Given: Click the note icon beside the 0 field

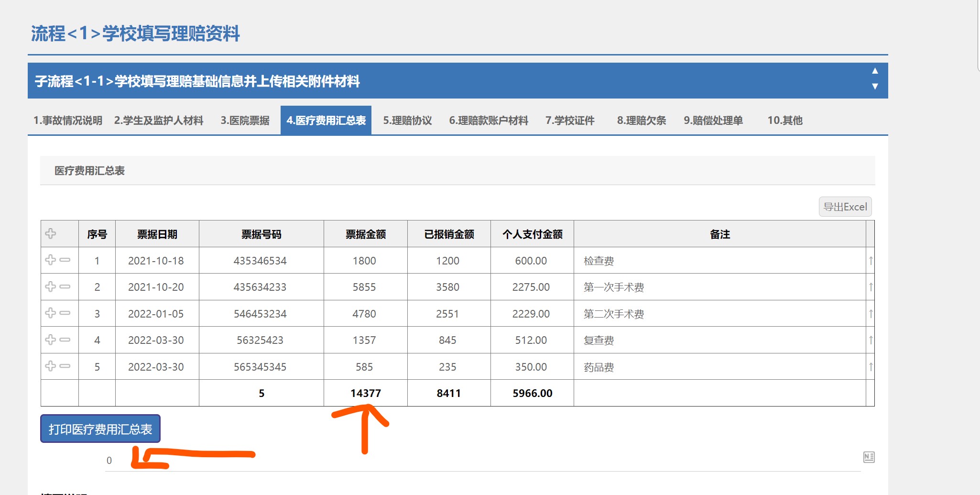Looking at the screenshot, I should point(869,457).
